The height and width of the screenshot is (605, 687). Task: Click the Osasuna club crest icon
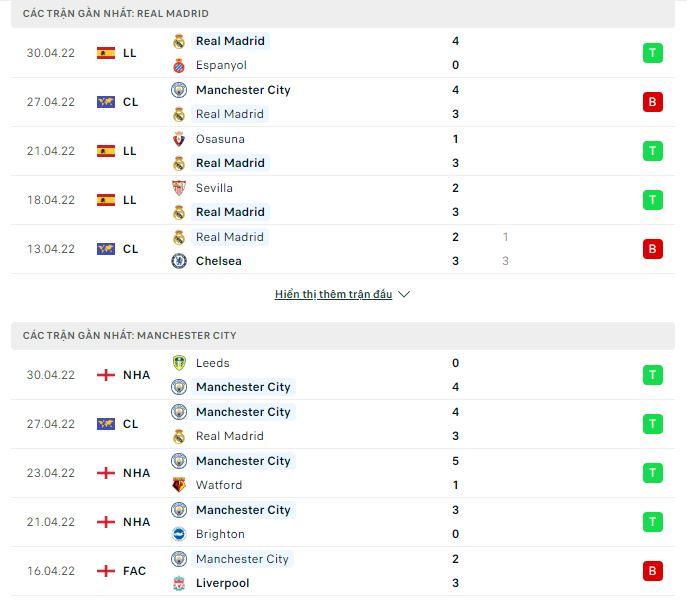(x=179, y=139)
